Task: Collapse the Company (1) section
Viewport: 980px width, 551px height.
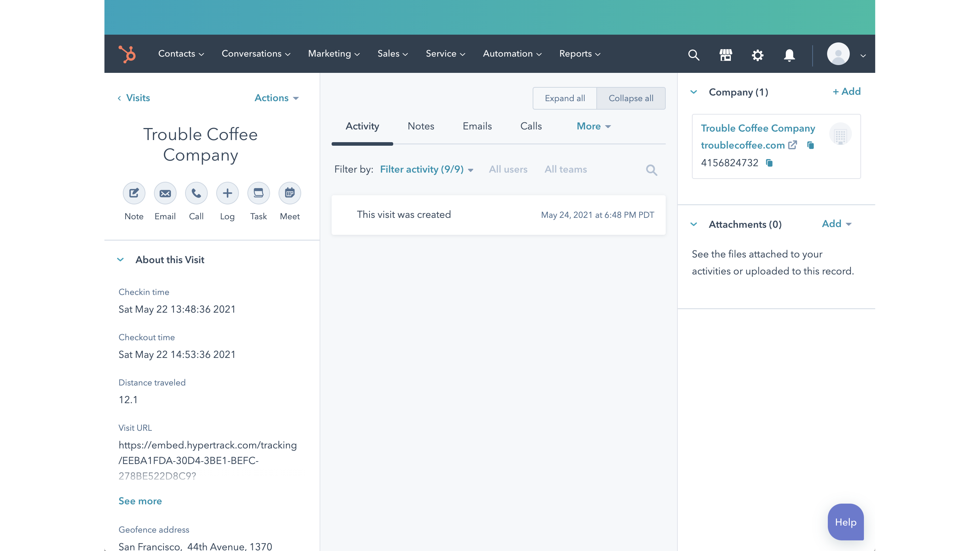Action: point(694,92)
